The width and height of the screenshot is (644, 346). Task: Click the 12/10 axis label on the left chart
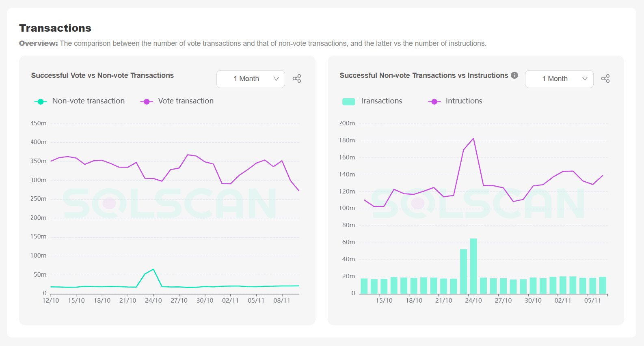50,300
